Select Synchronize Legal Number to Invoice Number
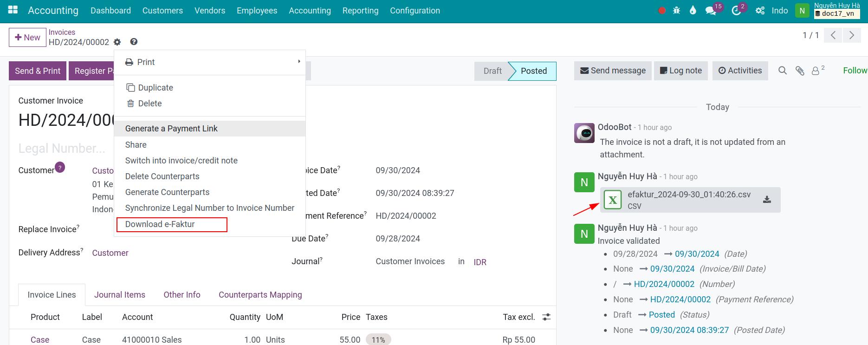This screenshot has height=345, width=868. 210,208
